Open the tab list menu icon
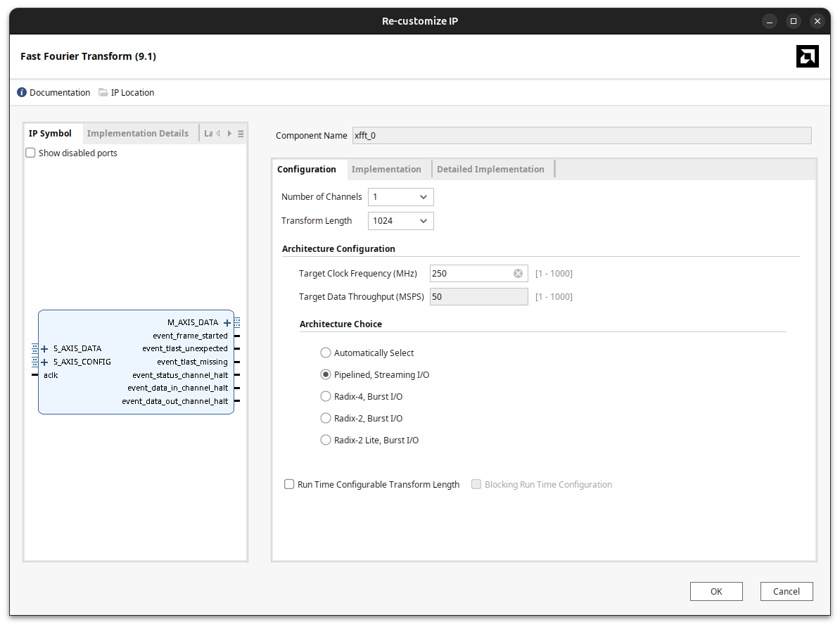Viewport: 840px width, 627px height. (241, 134)
